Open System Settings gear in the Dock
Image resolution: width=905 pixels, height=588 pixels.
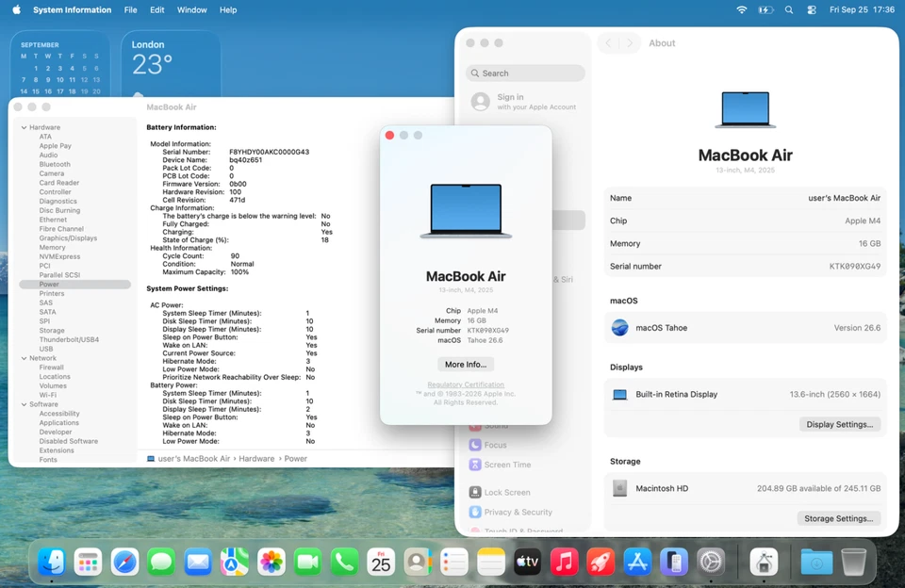[711, 562]
